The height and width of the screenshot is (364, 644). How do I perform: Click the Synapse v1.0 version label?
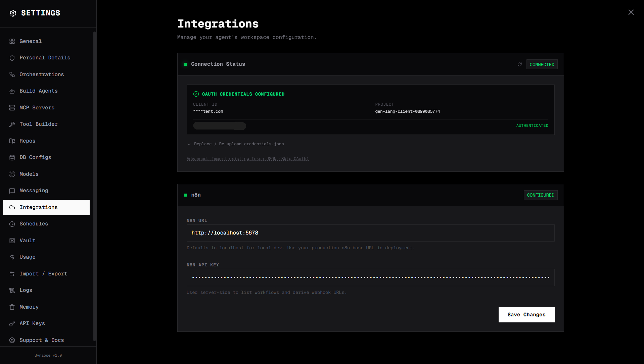pos(48,355)
